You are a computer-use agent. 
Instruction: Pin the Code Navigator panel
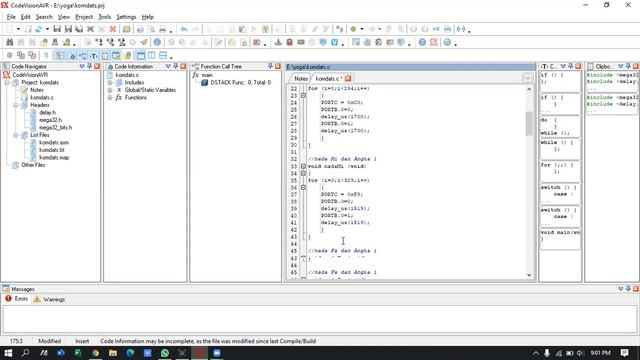click(89, 66)
